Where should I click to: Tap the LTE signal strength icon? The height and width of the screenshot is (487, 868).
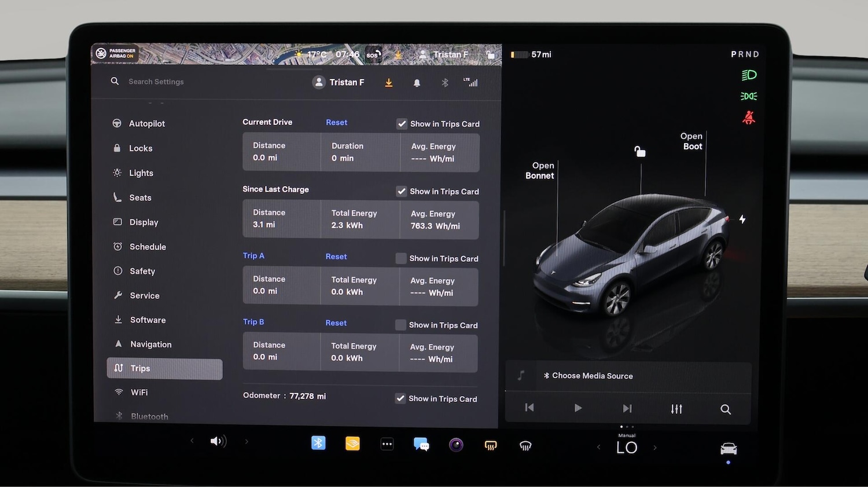(x=470, y=82)
